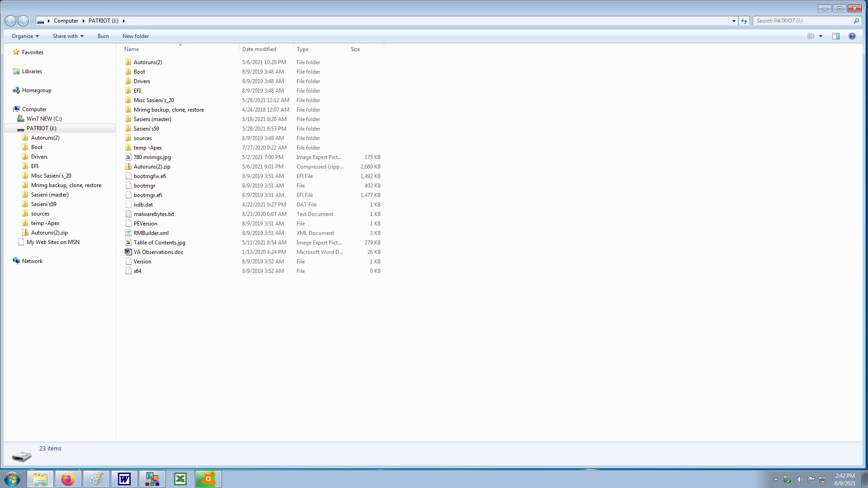
Task: Click the Back navigation arrow
Action: click(x=10, y=21)
